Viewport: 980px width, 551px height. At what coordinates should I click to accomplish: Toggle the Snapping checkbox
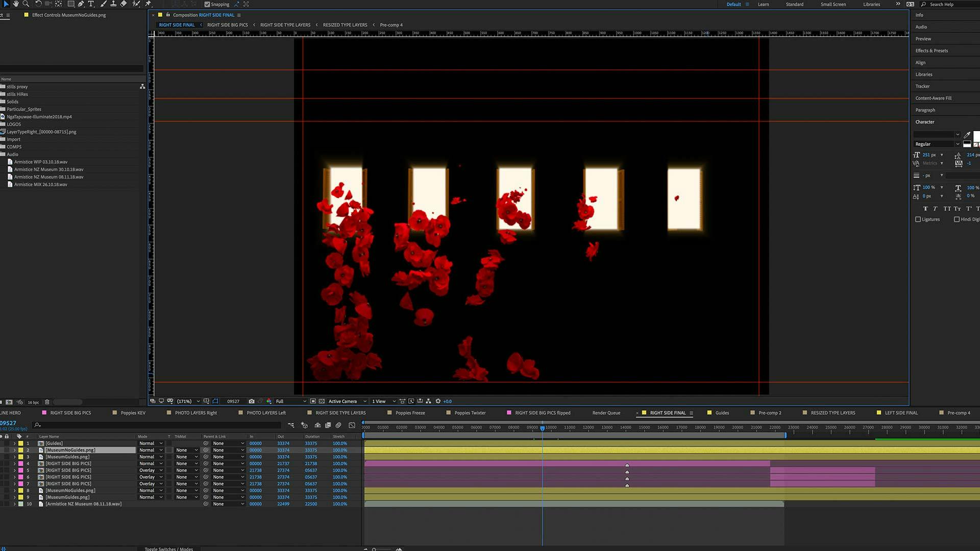pos(207,4)
